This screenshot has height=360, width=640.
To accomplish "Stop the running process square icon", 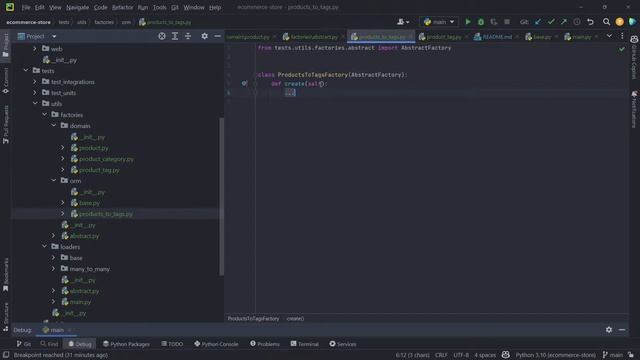I will click(x=507, y=22).
